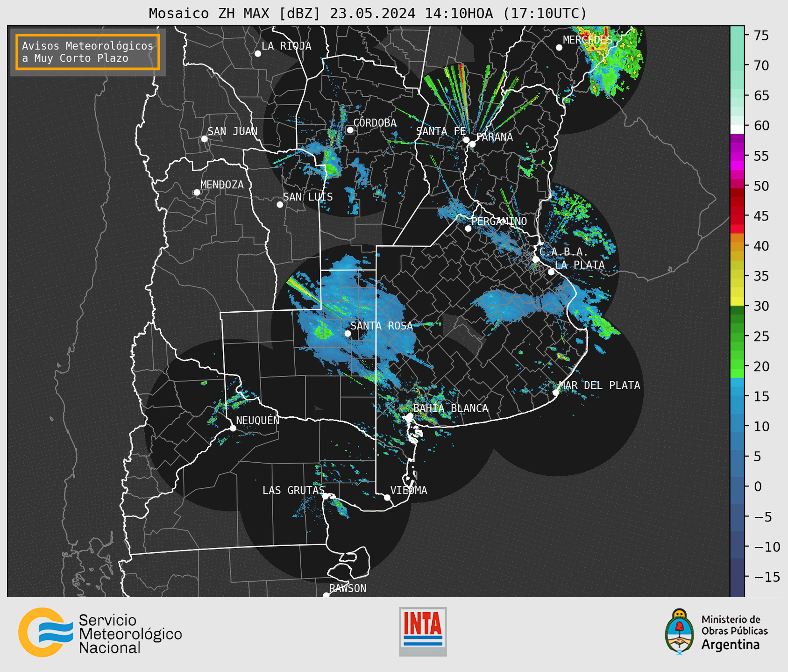The image size is (788, 672).
Task: Click the PERGAMINO city marker dot
Action: tap(468, 229)
